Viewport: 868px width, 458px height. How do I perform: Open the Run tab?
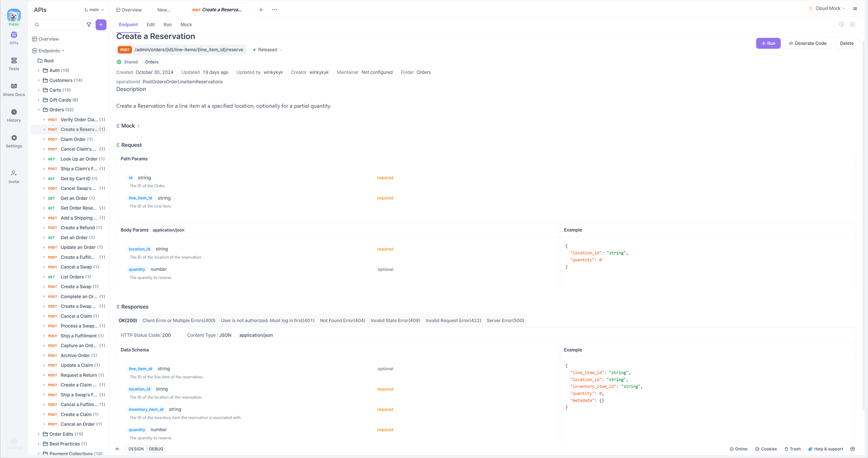tap(168, 25)
